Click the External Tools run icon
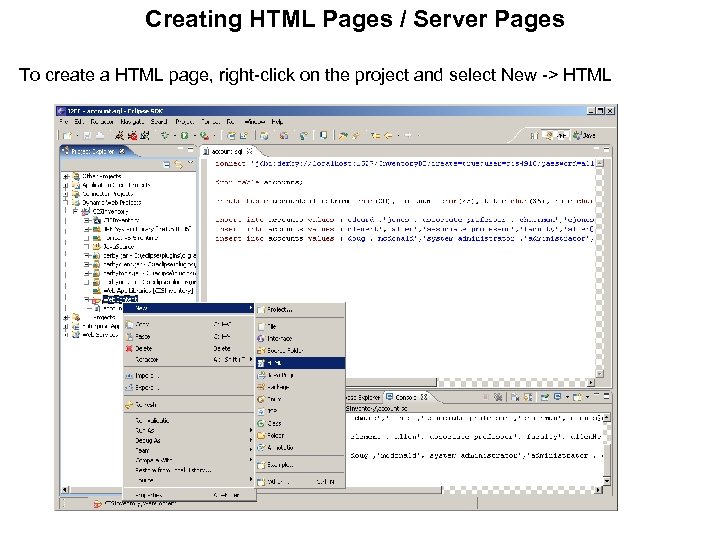 [204, 135]
